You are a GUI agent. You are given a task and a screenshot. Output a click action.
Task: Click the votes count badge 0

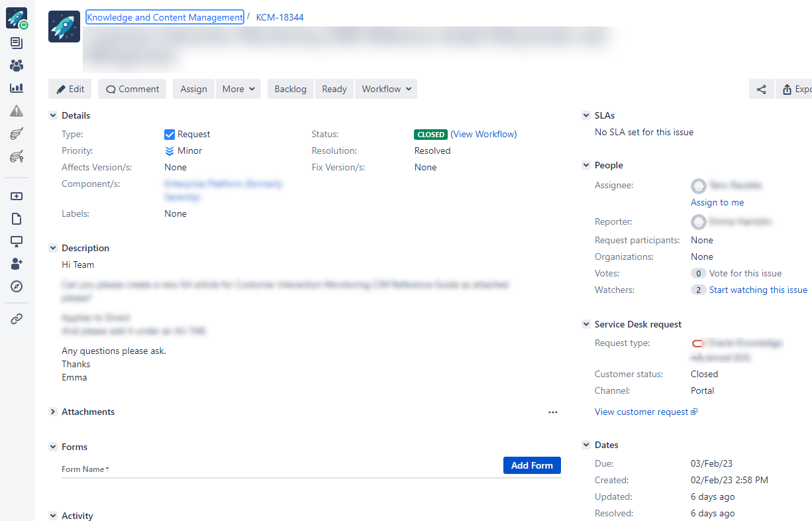tap(698, 273)
